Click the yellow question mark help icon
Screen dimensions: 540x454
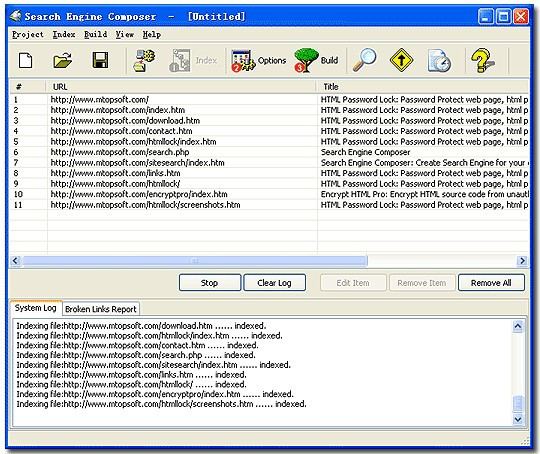[483, 61]
